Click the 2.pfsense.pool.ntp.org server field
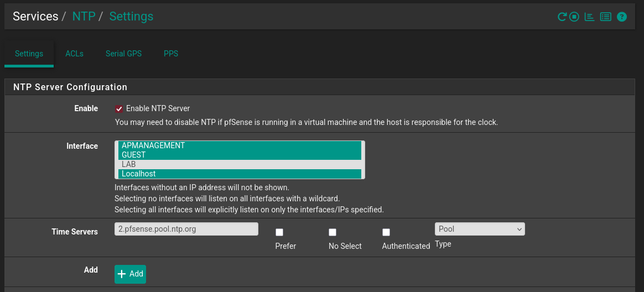 click(186, 229)
